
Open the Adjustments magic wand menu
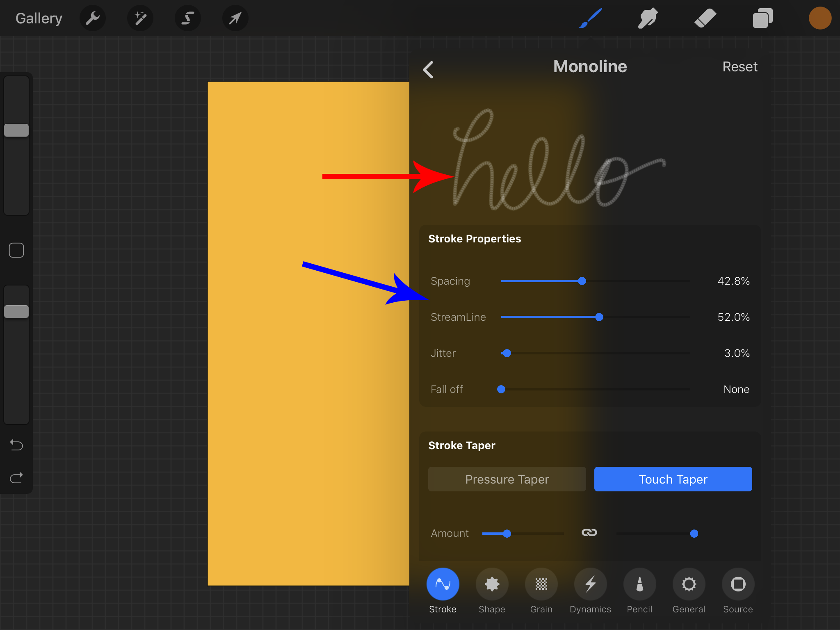140,18
